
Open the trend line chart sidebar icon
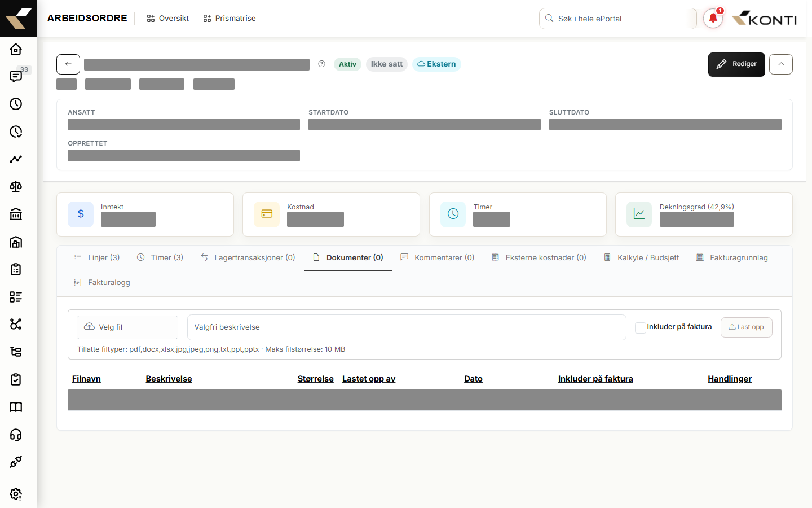[x=16, y=159]
